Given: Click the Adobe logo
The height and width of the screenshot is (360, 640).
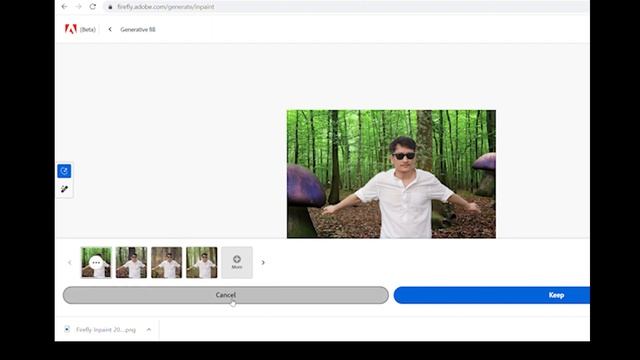Looking at the screenshot, I should tap(71, 29).
